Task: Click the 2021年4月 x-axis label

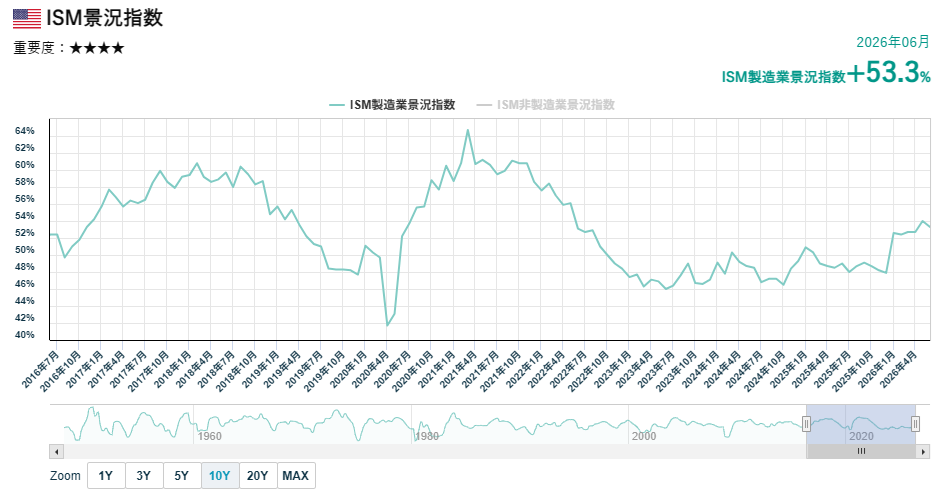Action: pos(459,368)
